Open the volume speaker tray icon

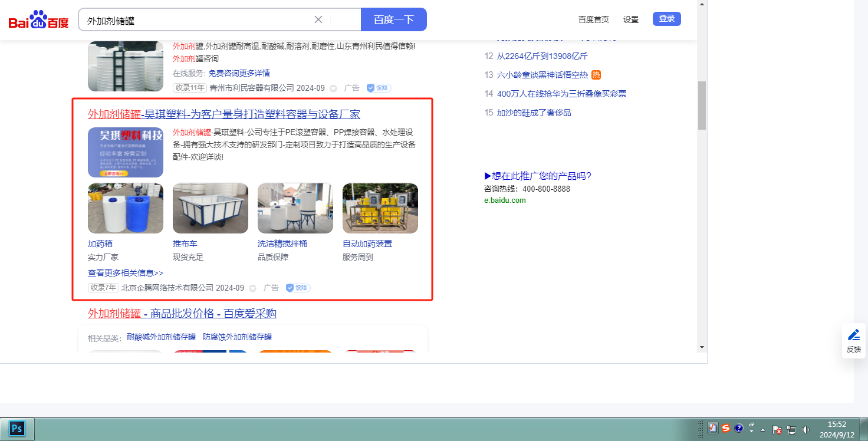pos(805,430)
